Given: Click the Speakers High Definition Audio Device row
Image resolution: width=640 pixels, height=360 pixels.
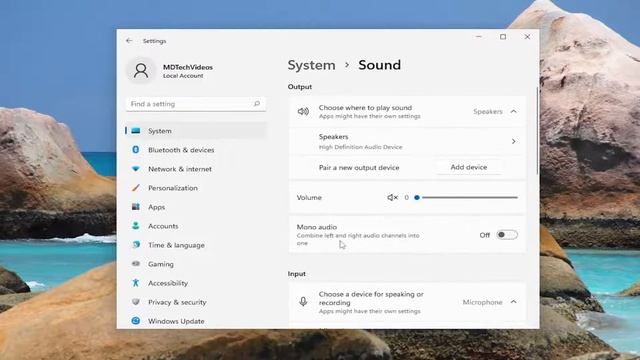Looking at the screenshot, I should (x=407, y=141).
